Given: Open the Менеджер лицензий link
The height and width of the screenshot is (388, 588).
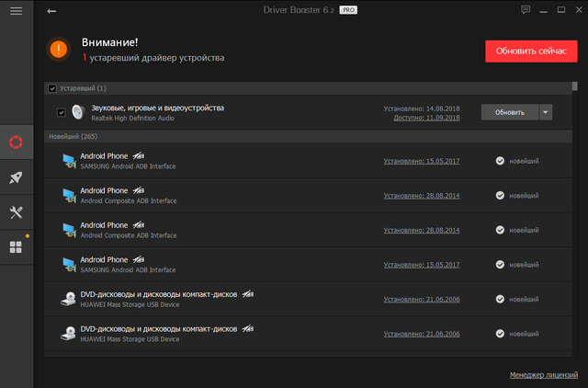Looking at the screenshot, I should 543,375.
